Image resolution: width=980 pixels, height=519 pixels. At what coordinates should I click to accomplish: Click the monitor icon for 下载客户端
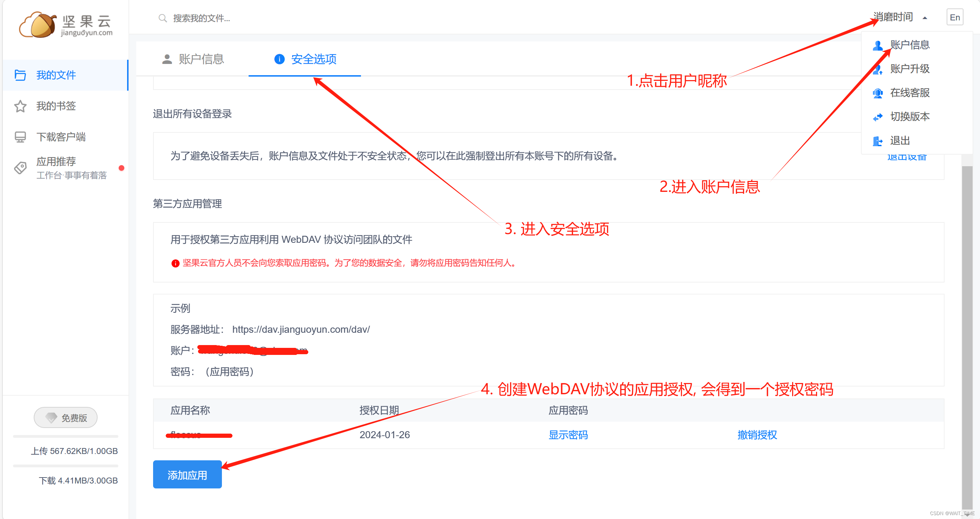20,137
